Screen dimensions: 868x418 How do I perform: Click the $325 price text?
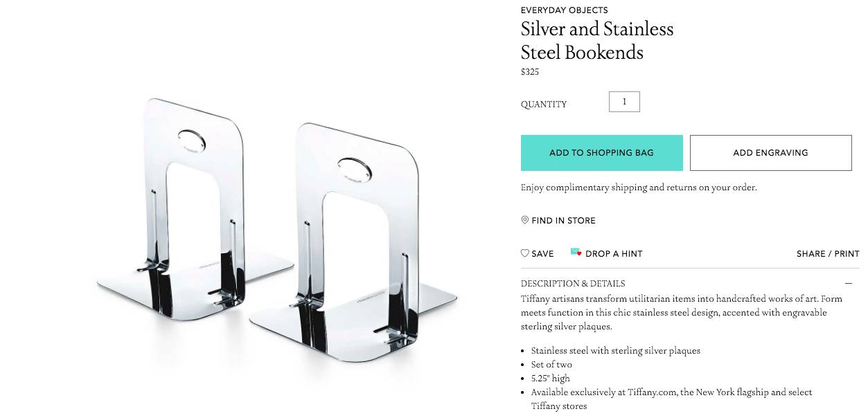tap(530, 72)
